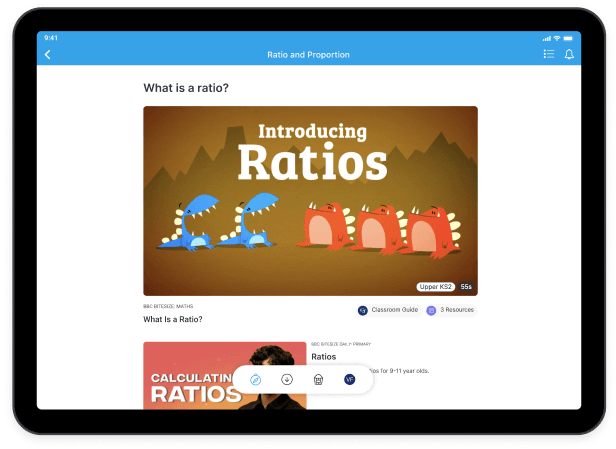Open the Calculating Ratios video thumbnail
Screen dimensions: 616x449
[225, 376]
